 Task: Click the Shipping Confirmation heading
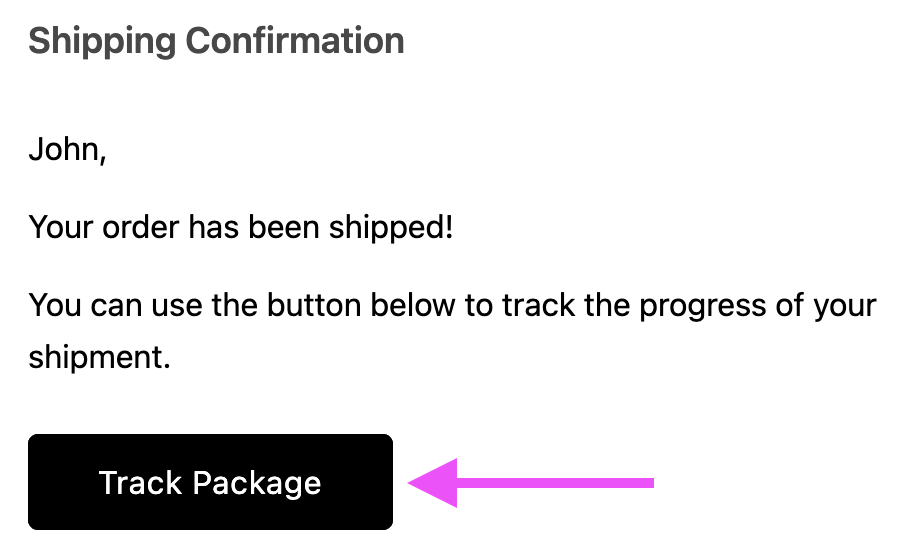[x=216, y=41]
